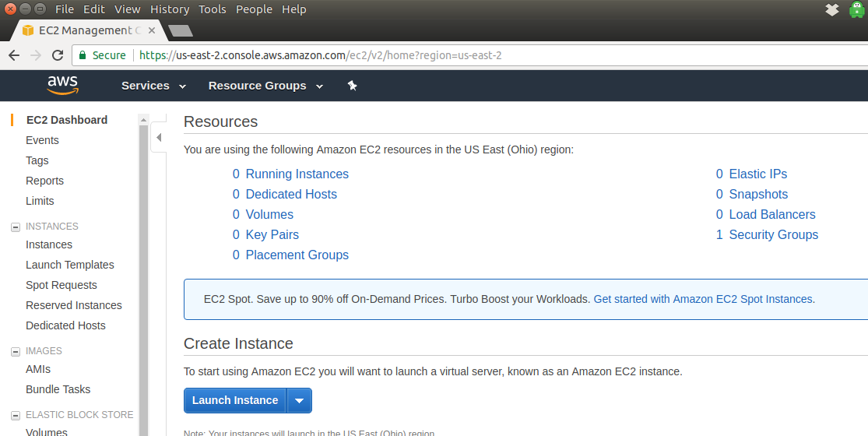Open the View menu
Image resolution: width=868 pixels, height=436 pixels.
[x=128, y=9]
